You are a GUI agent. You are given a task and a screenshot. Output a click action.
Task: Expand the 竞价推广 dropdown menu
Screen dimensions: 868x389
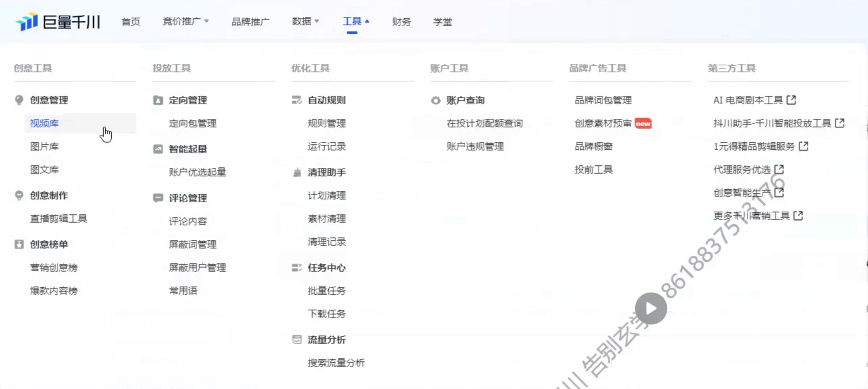(x=185, y=21)
